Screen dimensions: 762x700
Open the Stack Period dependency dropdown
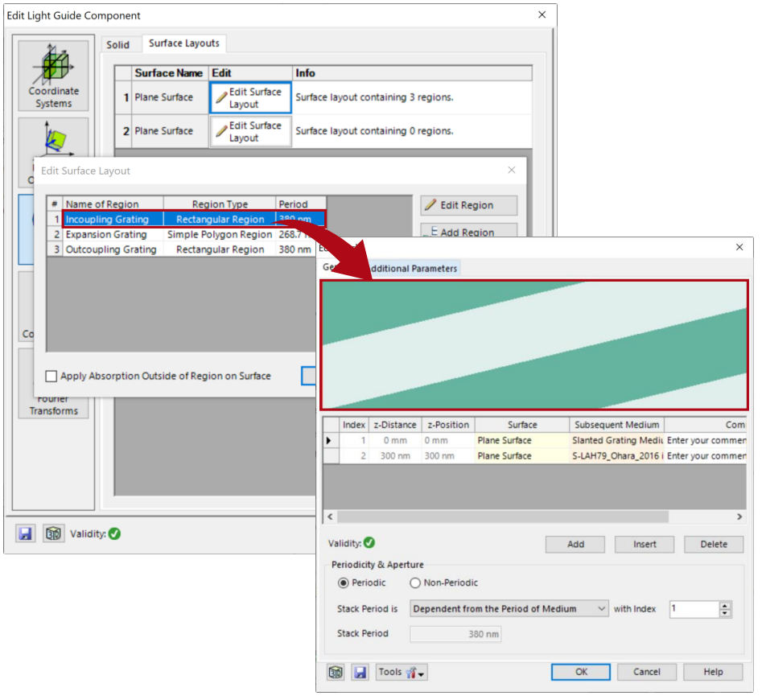point(509,609)
